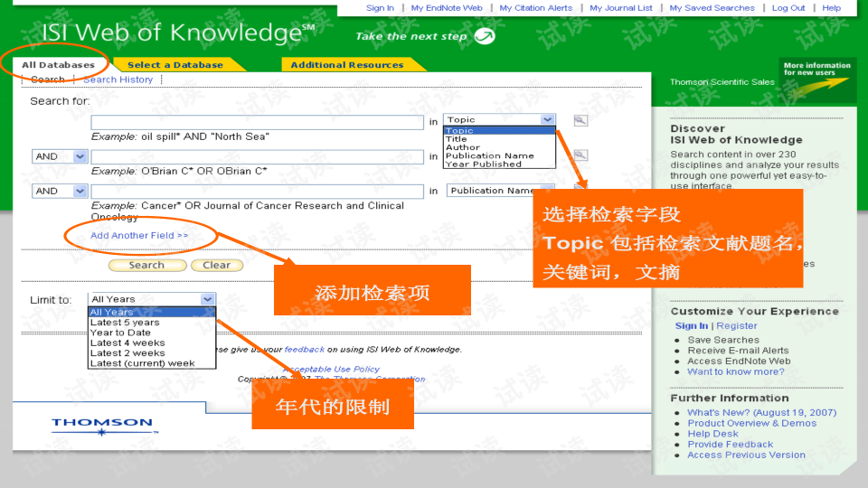
Task: Open the Additional Resources tab
Action: point(347,65)
